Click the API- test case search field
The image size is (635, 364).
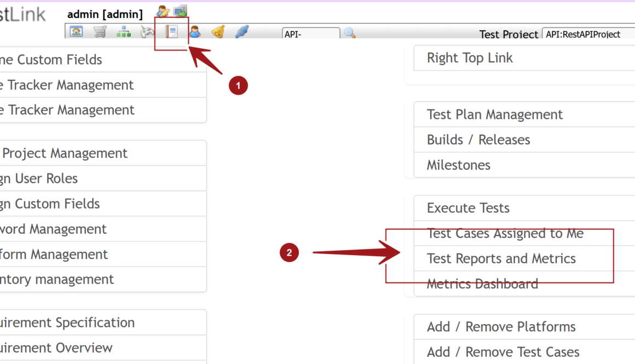click(310, 34)
